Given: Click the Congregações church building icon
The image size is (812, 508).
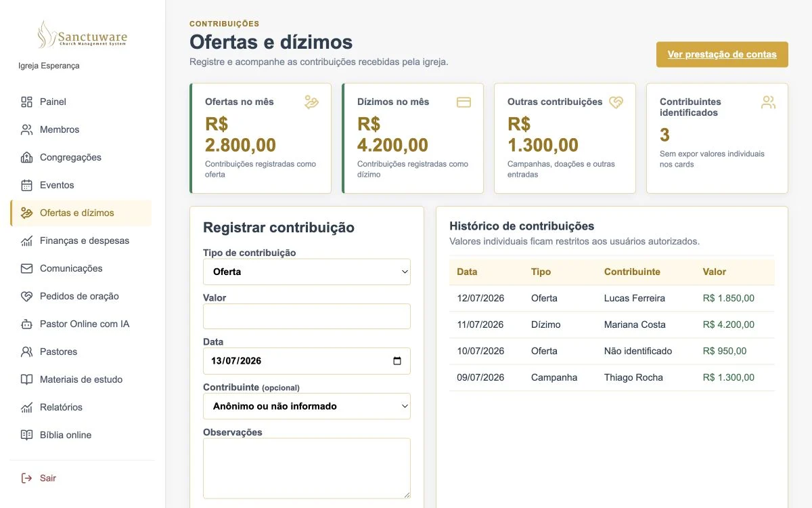Looking at the screenshot, I should 26,157.
